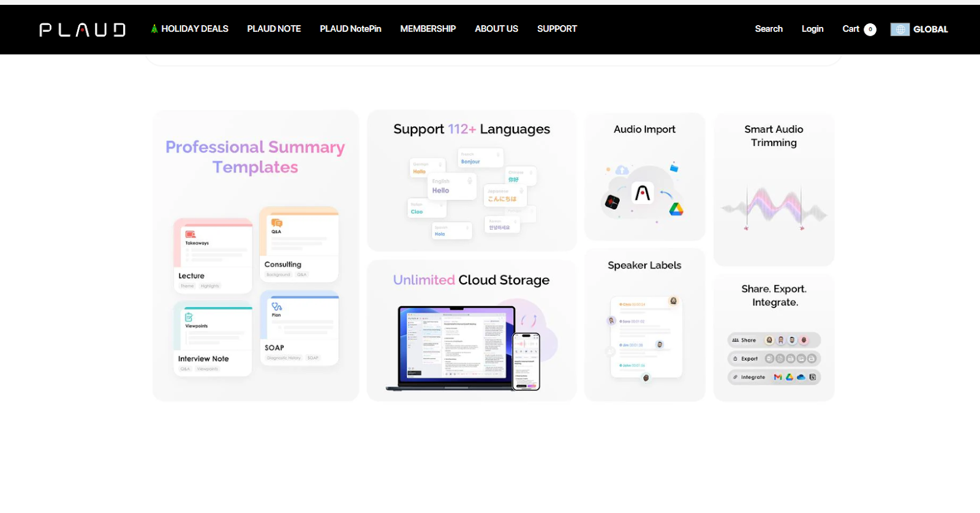Screen dimensions: 980x513
Task: Click the cloud upload icon in Audio Import
Action: coord(622,170)
